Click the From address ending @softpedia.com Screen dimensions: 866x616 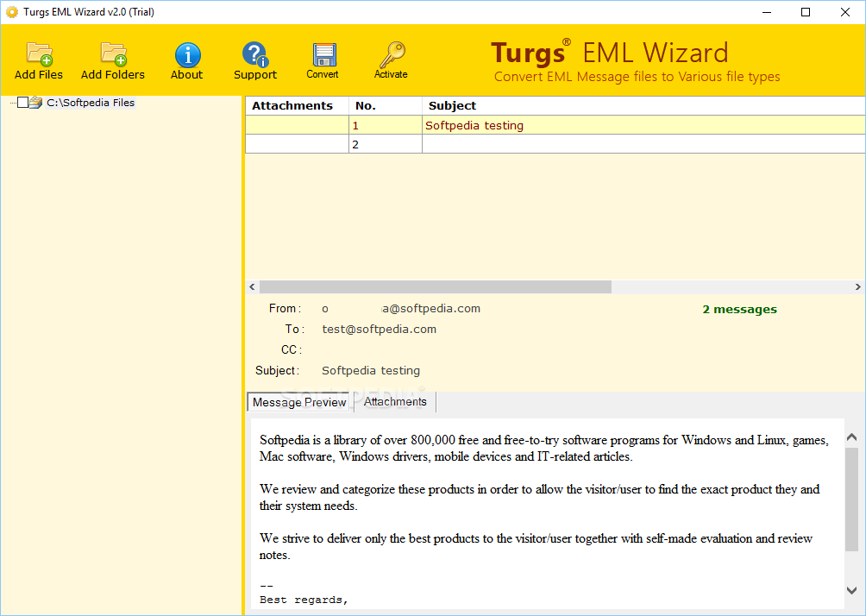click(401, 309)
